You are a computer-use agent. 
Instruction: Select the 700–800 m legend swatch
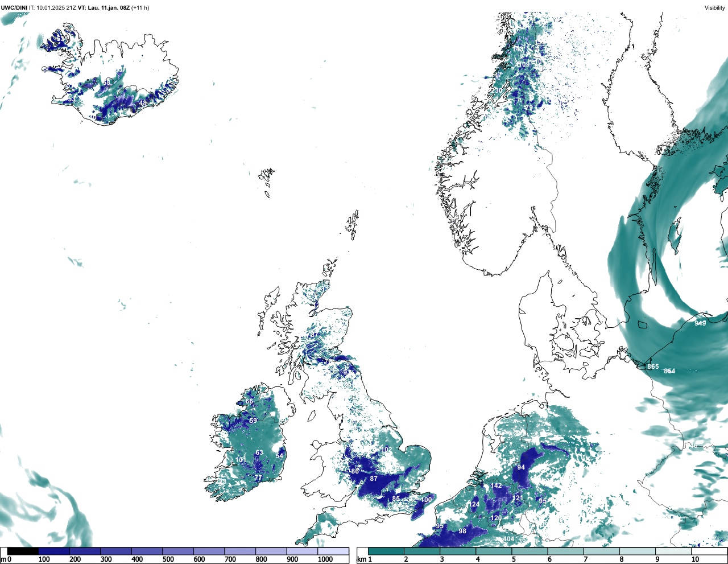240,551
